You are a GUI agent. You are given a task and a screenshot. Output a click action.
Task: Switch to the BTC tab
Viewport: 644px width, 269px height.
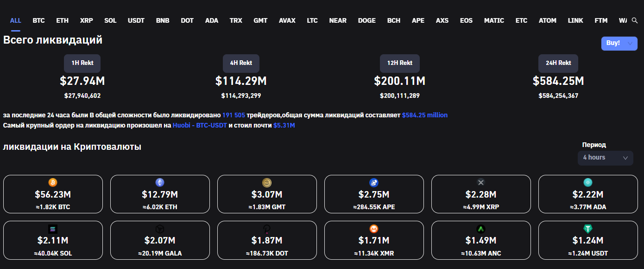38,21
